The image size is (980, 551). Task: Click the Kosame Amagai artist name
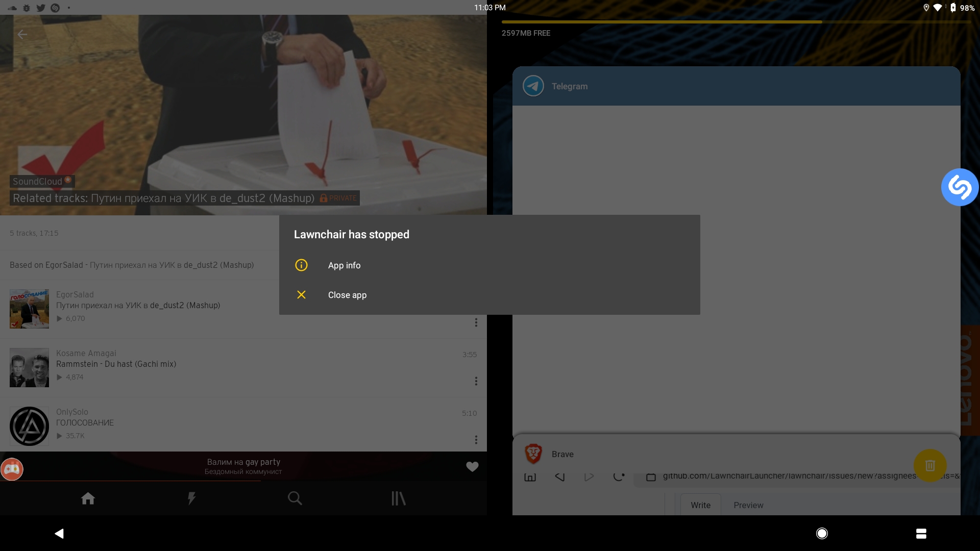pos(86,353)
